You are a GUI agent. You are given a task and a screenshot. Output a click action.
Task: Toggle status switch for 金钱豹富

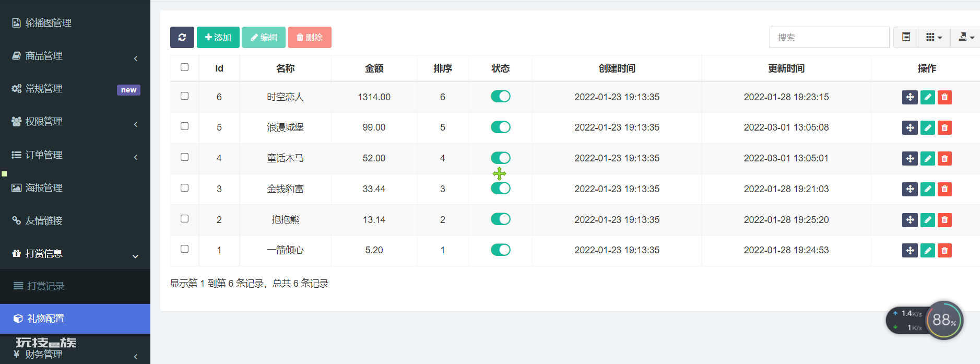point(500,188)
